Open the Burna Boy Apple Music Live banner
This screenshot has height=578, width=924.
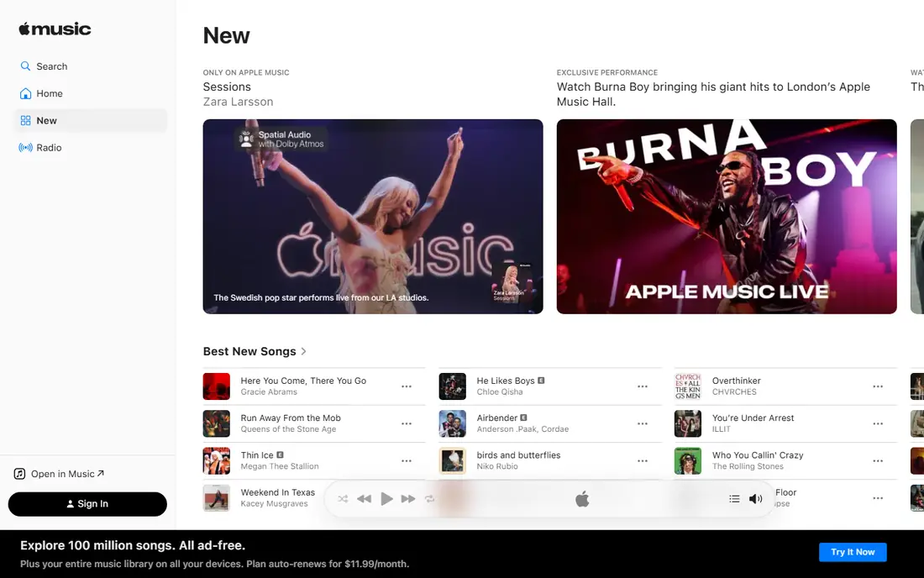727,216
